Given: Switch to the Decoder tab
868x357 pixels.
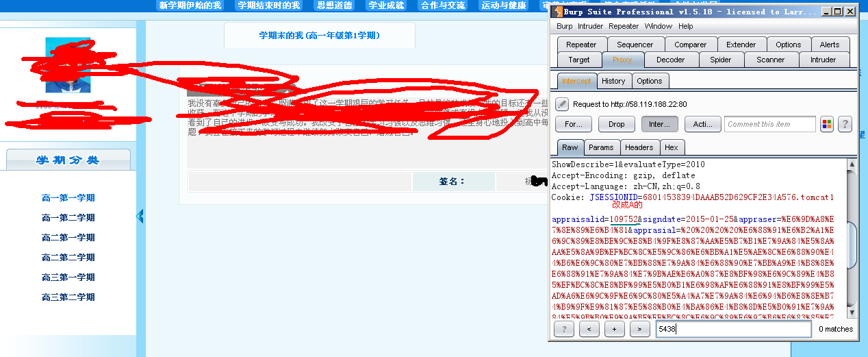Looking at the screenshot, I should 671,60.
